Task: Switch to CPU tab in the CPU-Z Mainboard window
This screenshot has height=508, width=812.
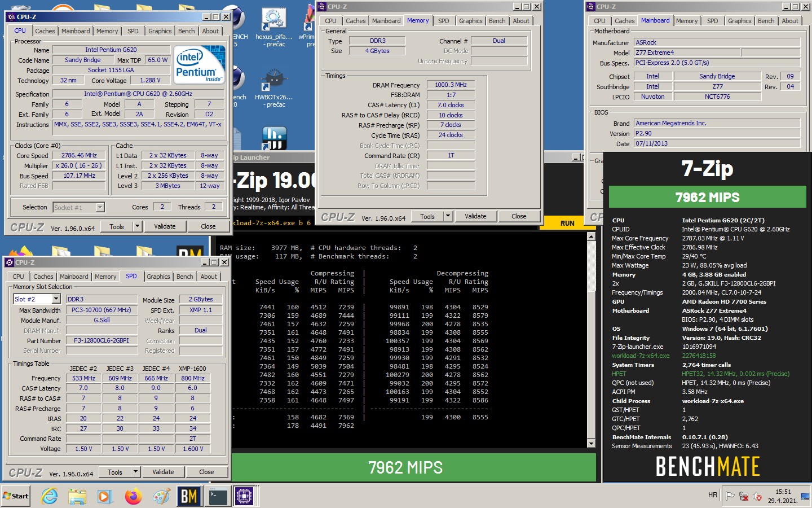Action: pyautogui.click(x=600, y=21)
